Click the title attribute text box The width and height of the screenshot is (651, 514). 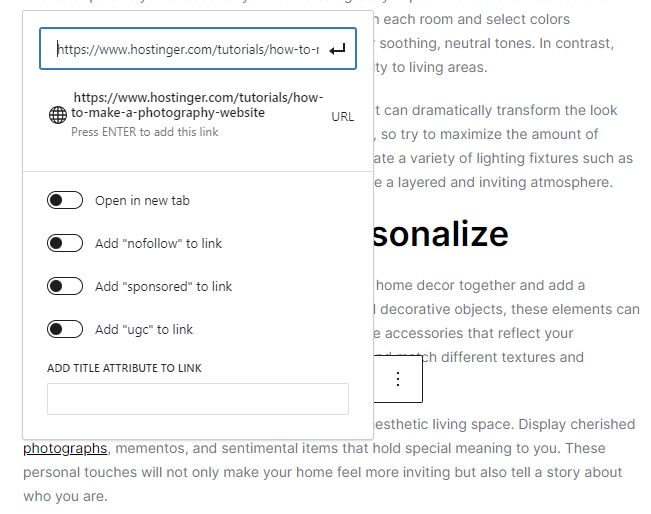pyautogui.click(x=197, y=399)
